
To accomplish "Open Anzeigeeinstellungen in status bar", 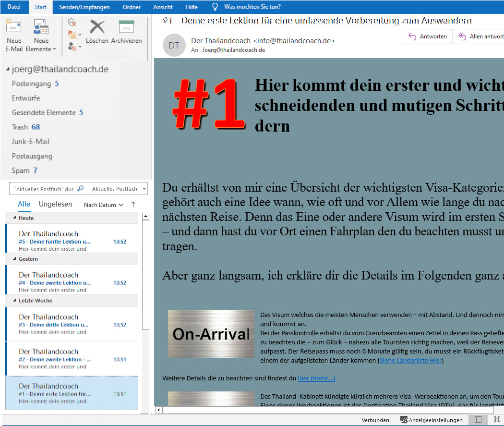I will [x=432, y=420].
